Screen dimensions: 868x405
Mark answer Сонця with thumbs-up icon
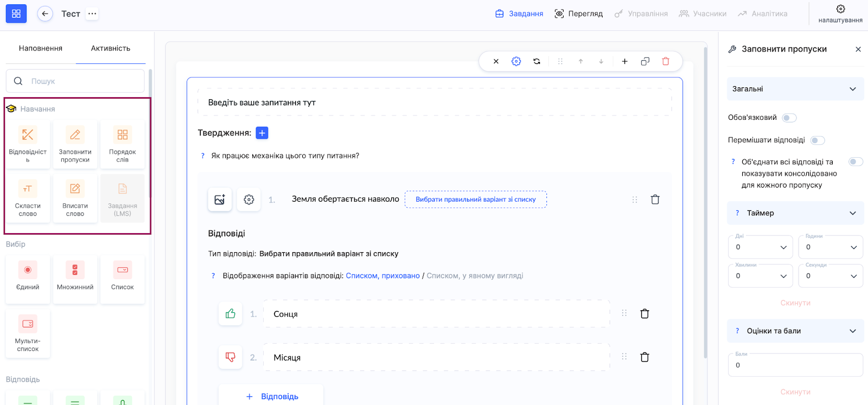(231, 314)
